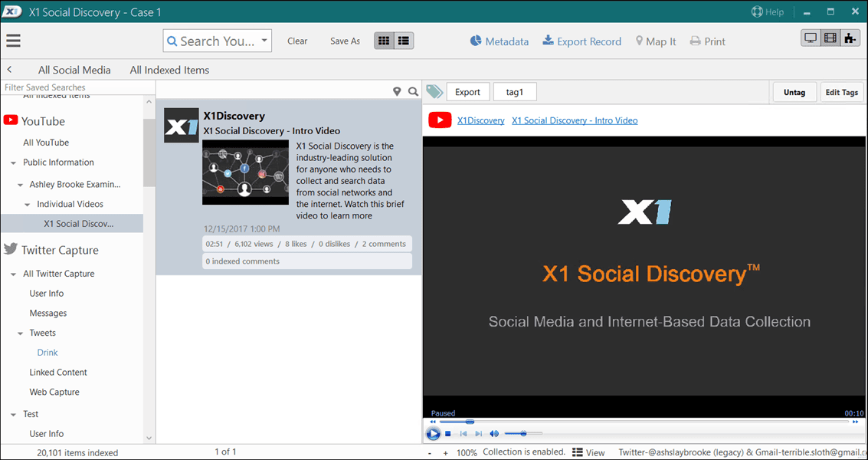
Task: Open the All Indexed Items tab
Action: point(169,70)
